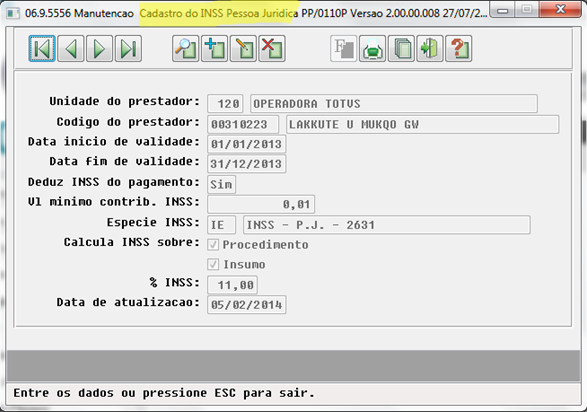Click Data fim de validade field 31/12/2013
This screenshot has width=587, height=412.
click(x=247, y=164)
